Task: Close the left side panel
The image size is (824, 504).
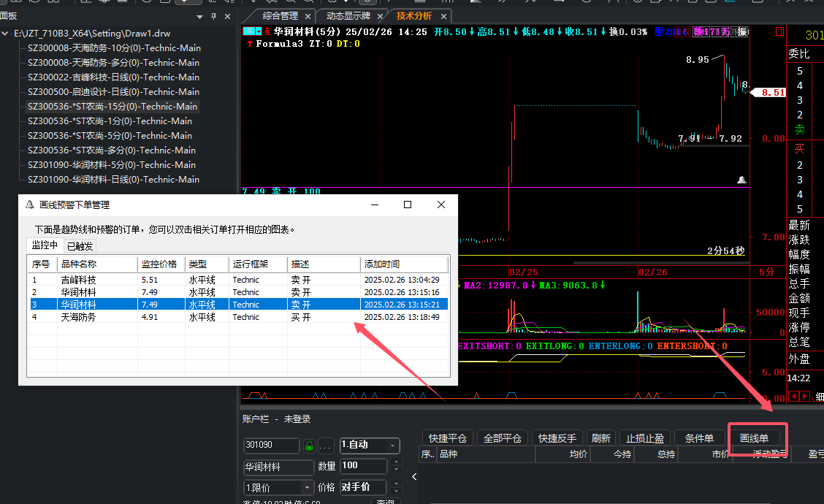Action: [x=227, y=16]
